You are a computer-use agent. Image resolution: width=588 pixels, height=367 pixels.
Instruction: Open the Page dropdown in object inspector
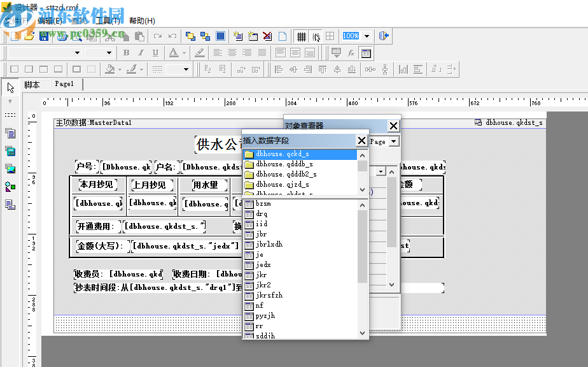pos(394,141)
